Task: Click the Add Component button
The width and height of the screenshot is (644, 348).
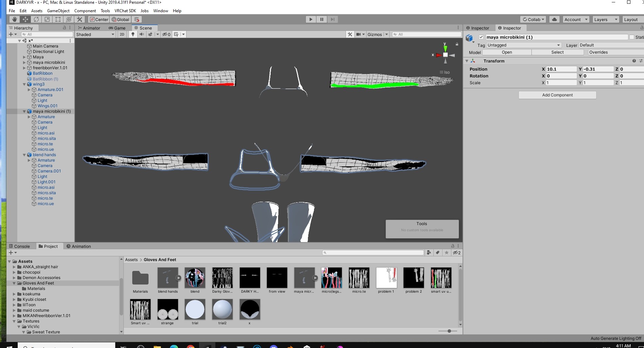Action: pos(557,95)
